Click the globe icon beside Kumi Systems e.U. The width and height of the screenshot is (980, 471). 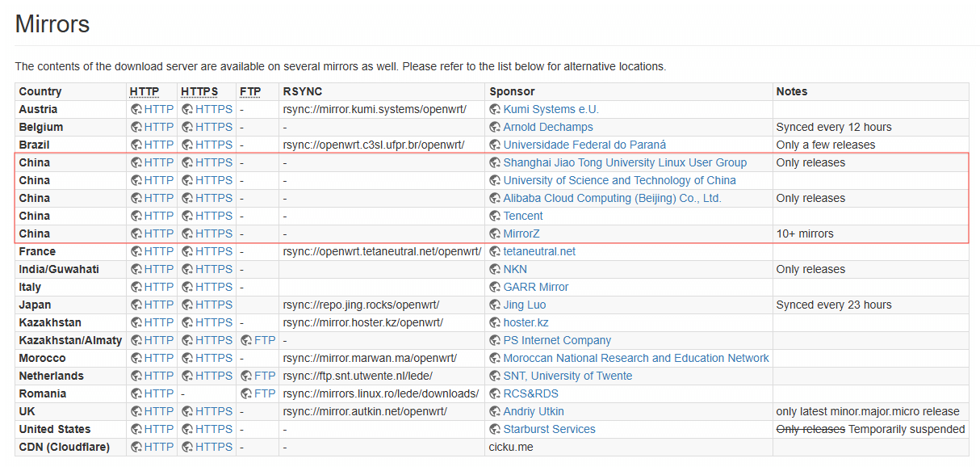click(496, 109)
